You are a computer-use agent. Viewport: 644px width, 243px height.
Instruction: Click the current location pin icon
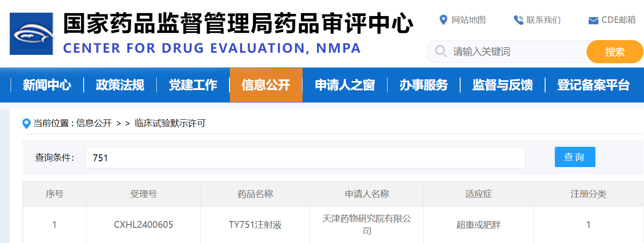click(x=27, y=124)
